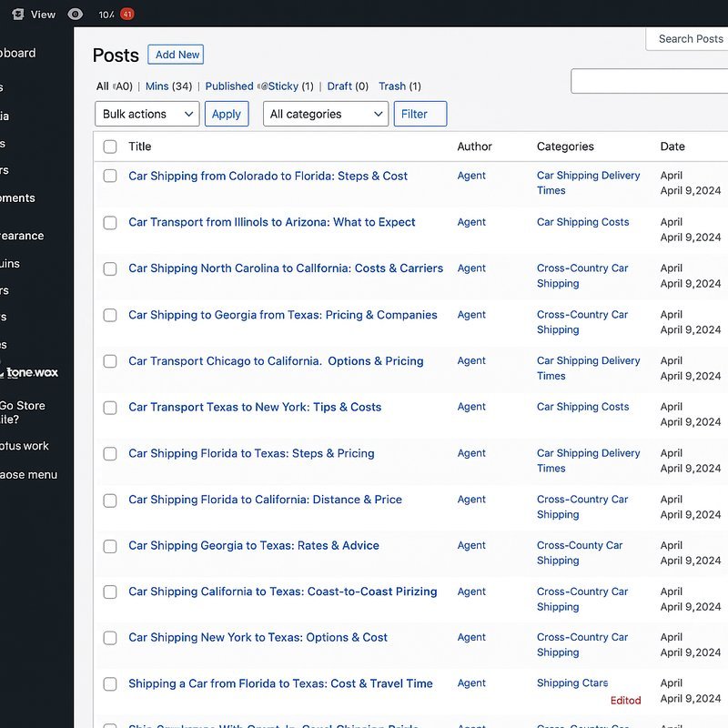Click the tone.wax logo in sidebar
Viewport: 728px width, 728px height.
click(30, 372)
